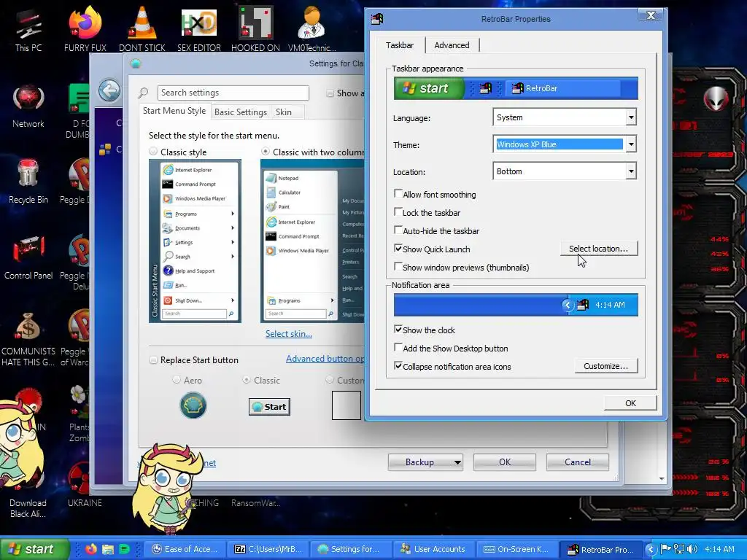
Task: Choose the Classic start button radio
Action: [x=247, y=379]
